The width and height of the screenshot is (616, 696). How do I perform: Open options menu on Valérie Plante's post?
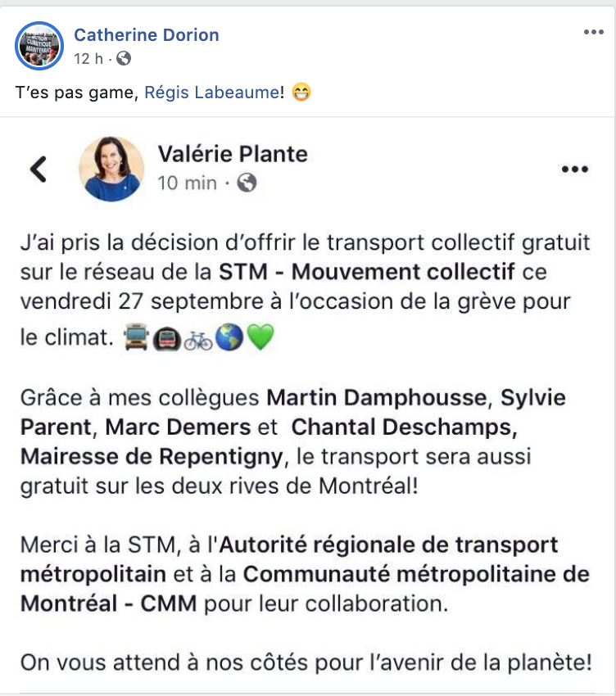pos(575,169)
